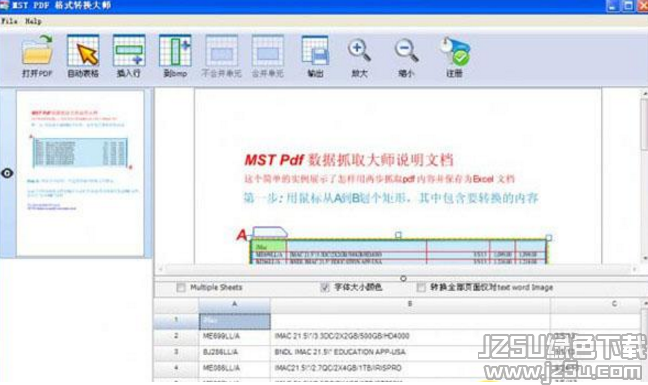Maximize the MST PDF window
The image size is (648, 385).
click(x=628, y=6)
